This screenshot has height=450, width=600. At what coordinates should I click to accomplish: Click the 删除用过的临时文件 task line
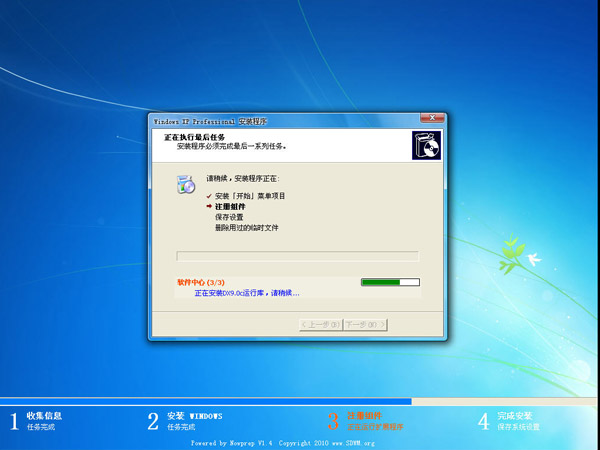[x=246, y=228]
